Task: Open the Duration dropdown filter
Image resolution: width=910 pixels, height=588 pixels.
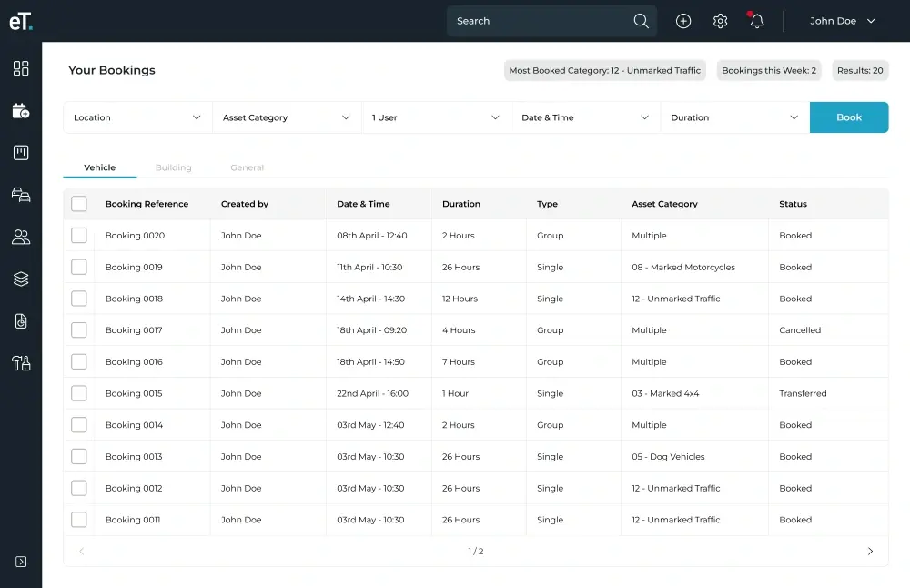Action: (x=734, y=117)
